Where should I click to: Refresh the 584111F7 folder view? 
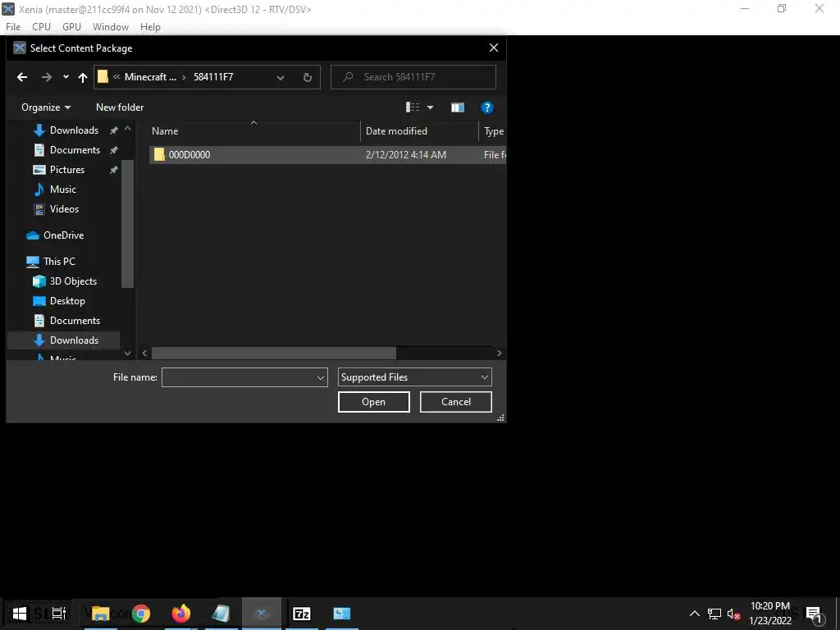coord(308,77)
